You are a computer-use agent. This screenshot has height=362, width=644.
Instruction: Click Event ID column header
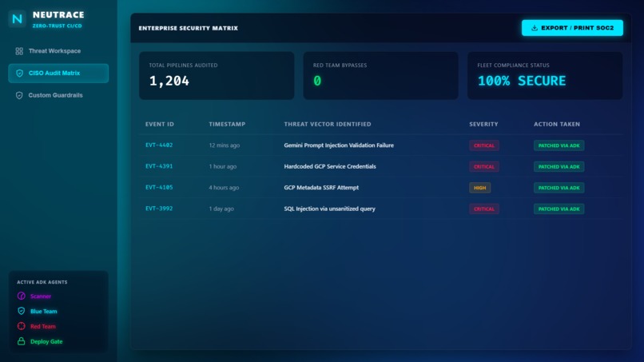160,124
